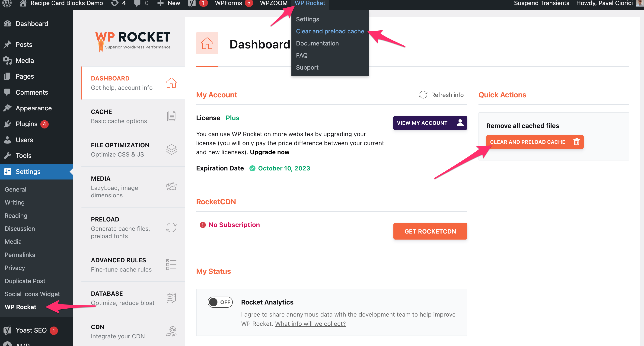Open Social Icons Widget settings item

point(32,294)
